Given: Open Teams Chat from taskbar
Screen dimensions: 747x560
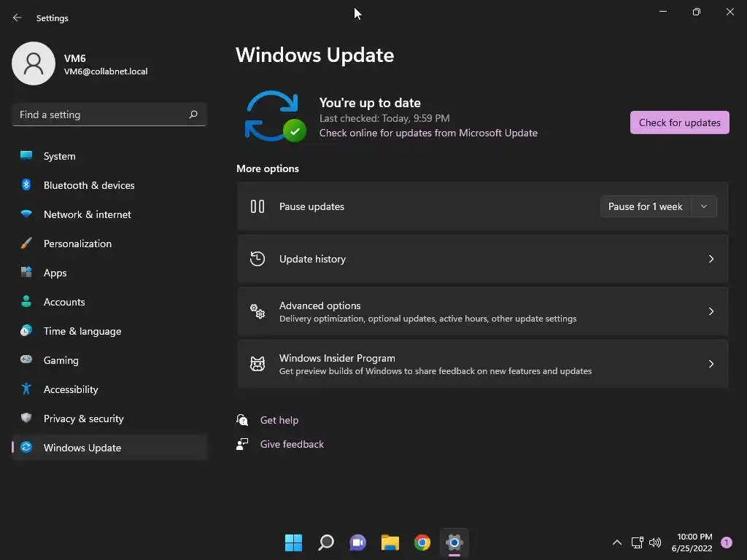Looking at the screenshot, I should point(357,542).
